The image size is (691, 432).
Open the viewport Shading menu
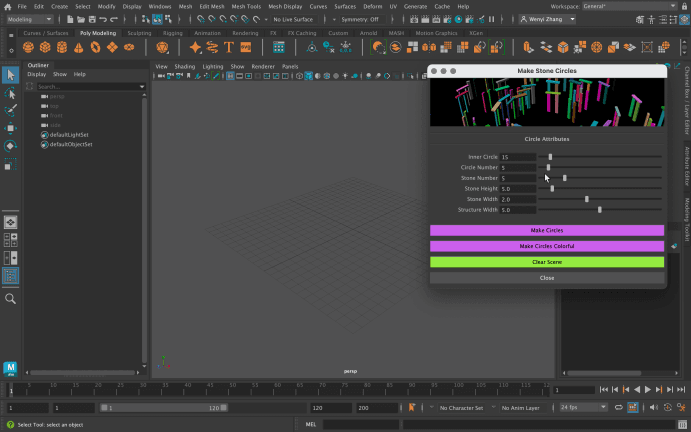tap(185, 67)
